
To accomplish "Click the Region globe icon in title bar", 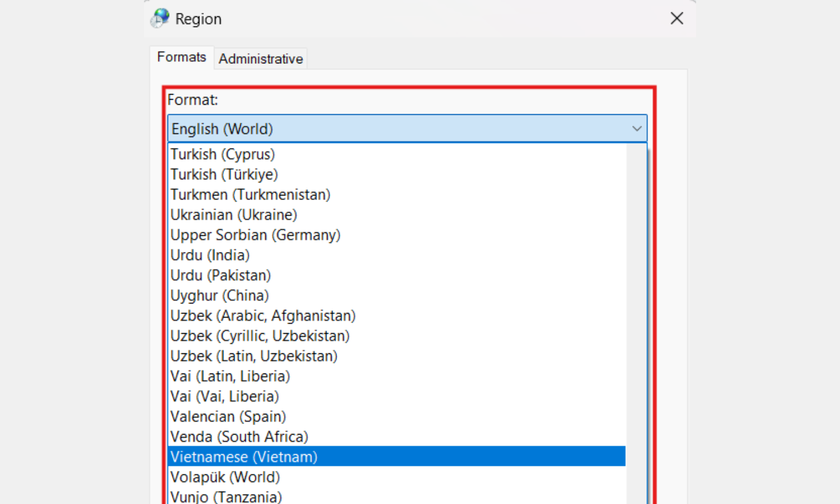I will click(x=160, y=18).
